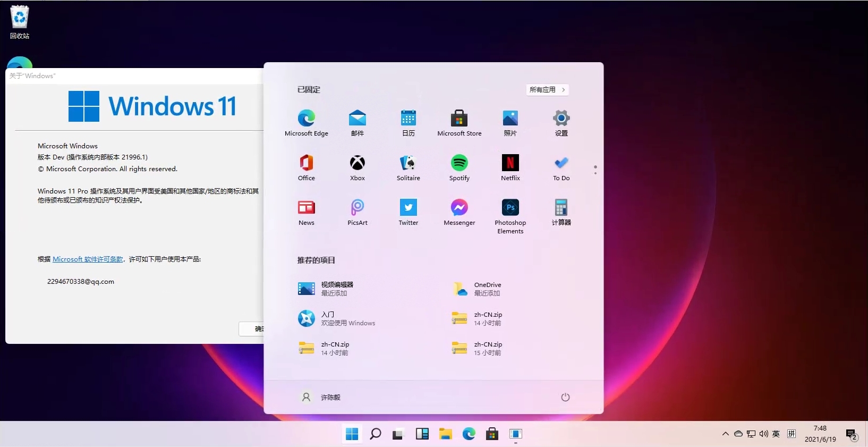Open the Twitter pinned app
868x447 pixels.
point(408,212)
